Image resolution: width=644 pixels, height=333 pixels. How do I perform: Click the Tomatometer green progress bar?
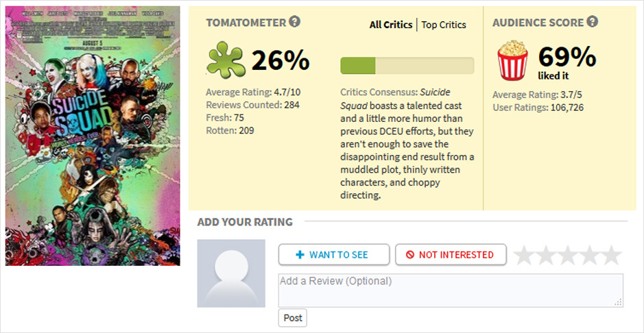[x=407, y=66]
